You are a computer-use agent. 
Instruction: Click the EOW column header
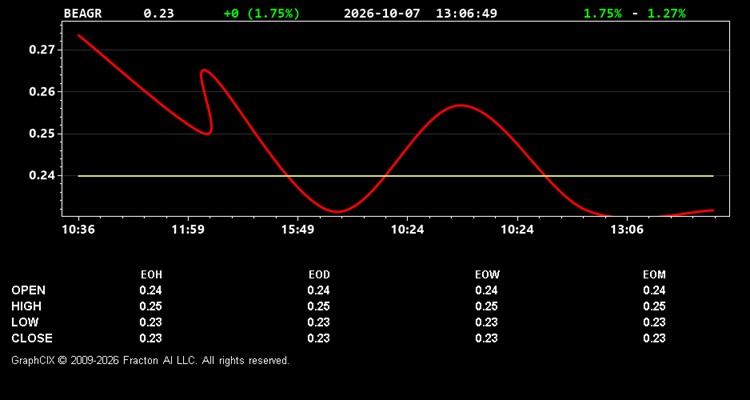(487, 275)
